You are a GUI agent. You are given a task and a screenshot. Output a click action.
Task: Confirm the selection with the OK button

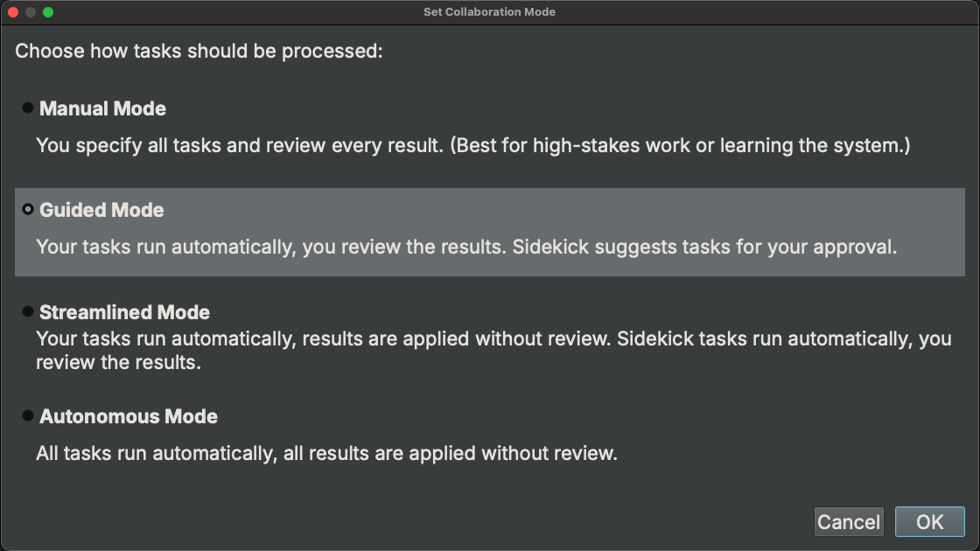pyautogui.click(x=929, y=522)
